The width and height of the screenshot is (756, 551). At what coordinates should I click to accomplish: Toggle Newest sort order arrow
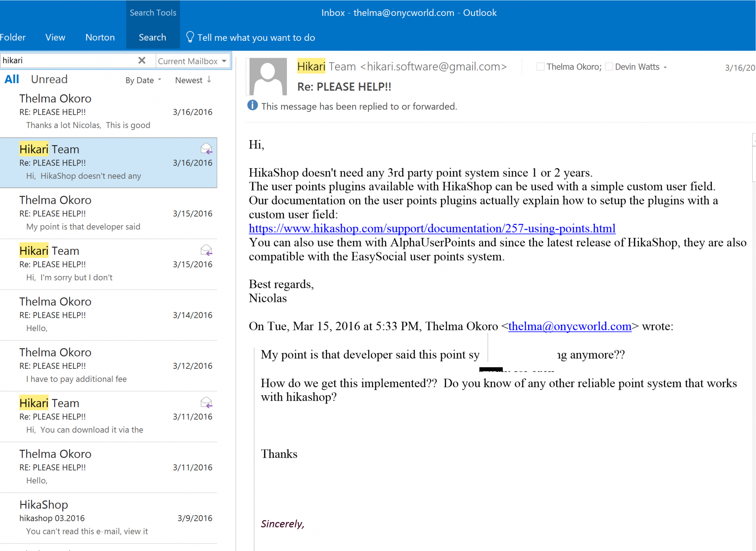click(x=209, y=80)
